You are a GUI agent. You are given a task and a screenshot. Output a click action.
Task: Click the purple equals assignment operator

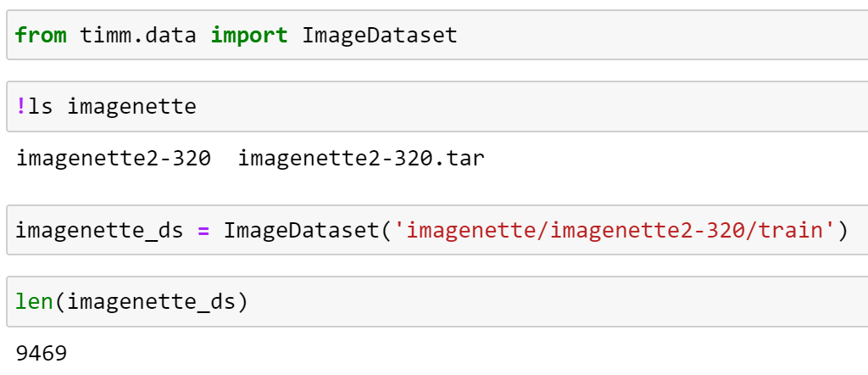click(x=203, y=230)
